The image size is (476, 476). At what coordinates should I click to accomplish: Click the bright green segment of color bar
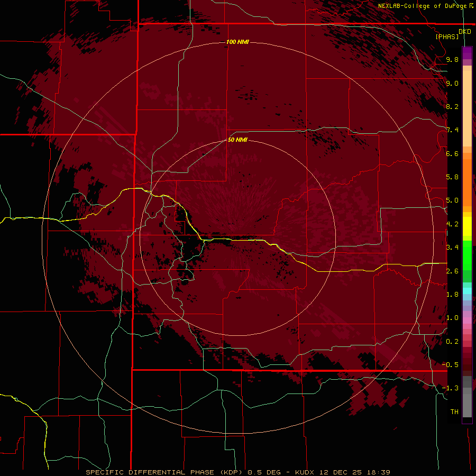click(x=467, y=255)
